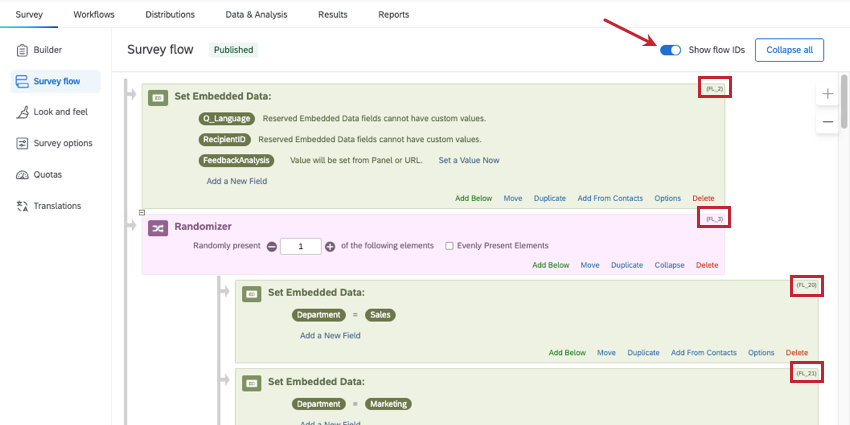The height and width of the screenshot is (425, 850).
Task: Switch to the Distributions tab
Action: tap(170, 15)
